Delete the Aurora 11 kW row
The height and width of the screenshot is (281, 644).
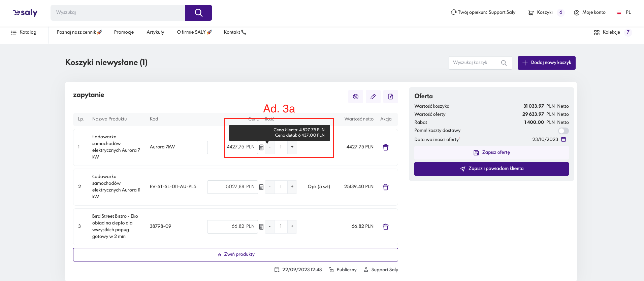pos(386,187)
